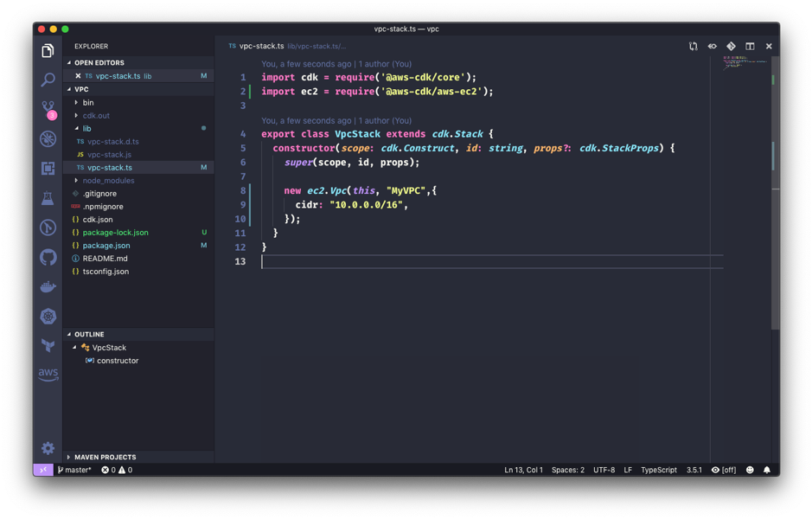The image size is (812, 519).
Task: Open the Extensions view icon
Action: tap(48, 169)
